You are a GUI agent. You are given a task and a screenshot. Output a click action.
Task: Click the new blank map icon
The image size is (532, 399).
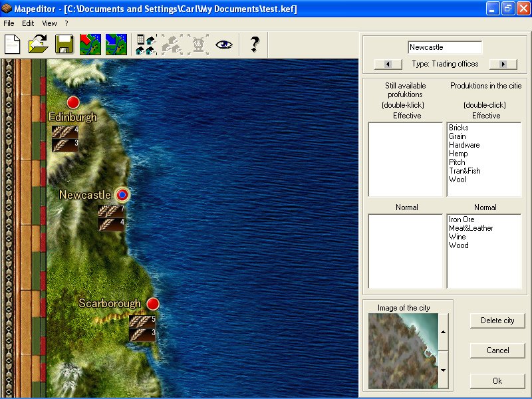click(13, 45)
